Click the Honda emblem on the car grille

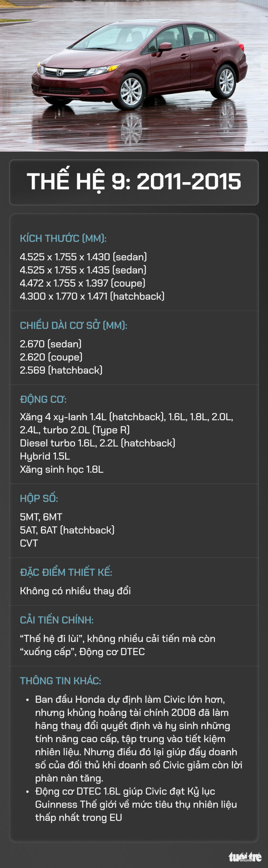[60, 72]
